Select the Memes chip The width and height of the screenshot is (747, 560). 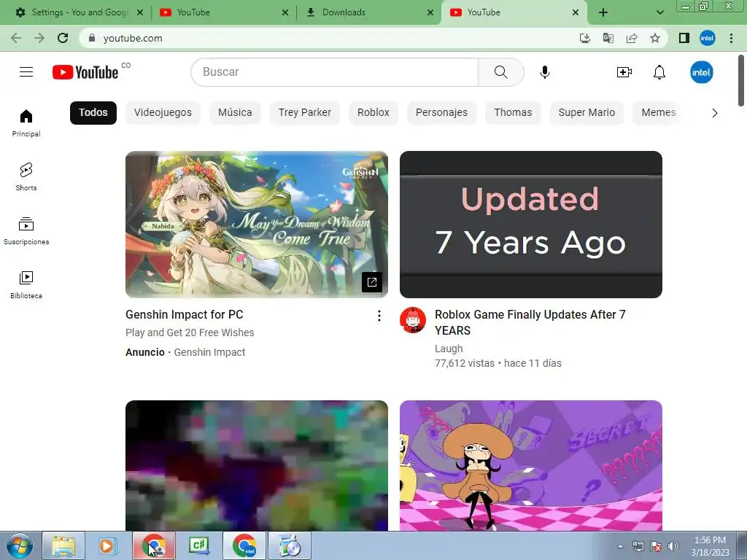[x=659, y=113]
